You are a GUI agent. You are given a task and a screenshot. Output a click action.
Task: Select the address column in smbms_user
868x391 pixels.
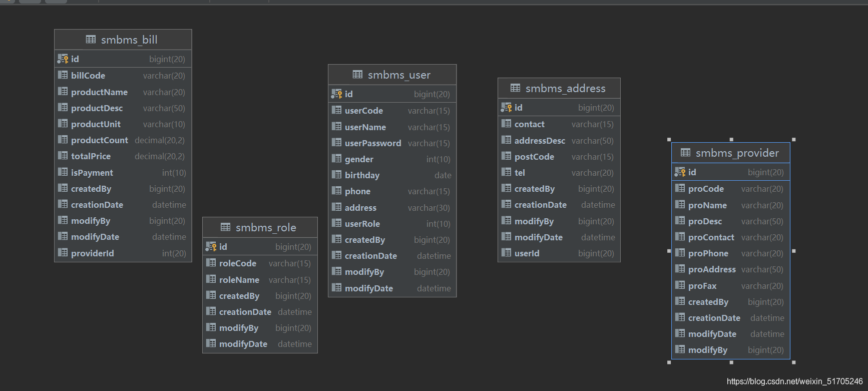click(x=392, y=208)
